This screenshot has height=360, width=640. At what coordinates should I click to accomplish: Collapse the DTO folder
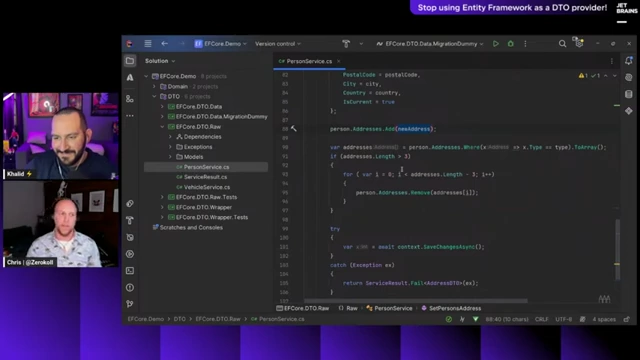154,96
